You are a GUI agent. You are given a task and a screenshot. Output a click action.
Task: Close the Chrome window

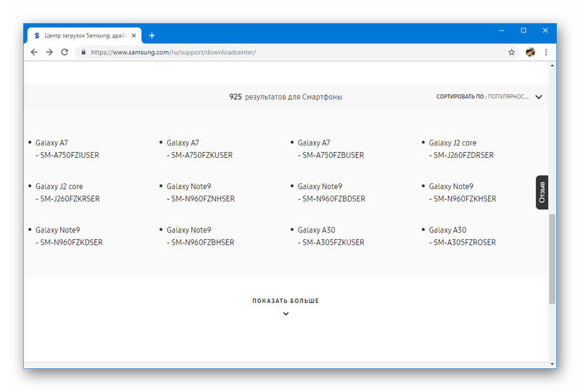pyautogui.click(x=545, y=30)
